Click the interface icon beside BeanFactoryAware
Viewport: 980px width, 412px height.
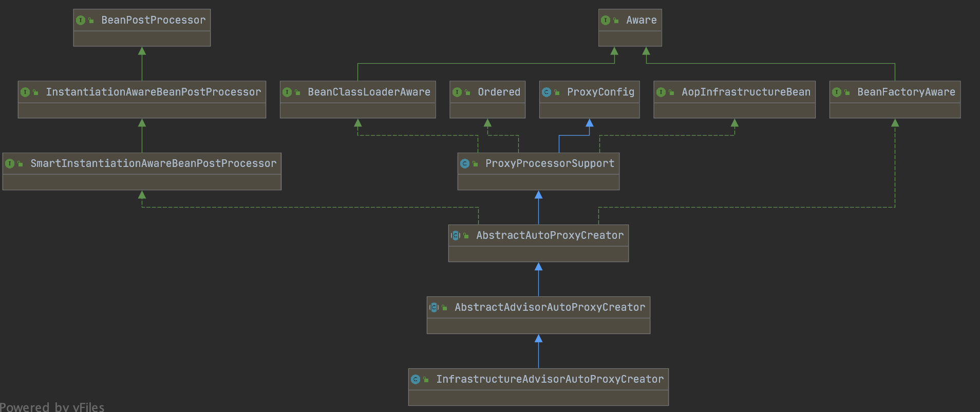coord(837,92)
